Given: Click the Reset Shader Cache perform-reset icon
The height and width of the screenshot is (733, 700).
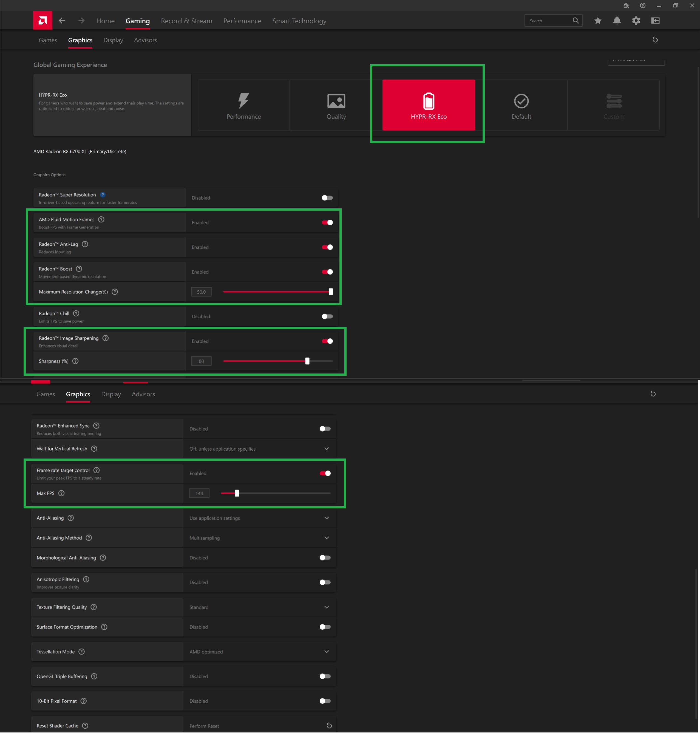Looking at the screenshot, I should pos(329,725).
